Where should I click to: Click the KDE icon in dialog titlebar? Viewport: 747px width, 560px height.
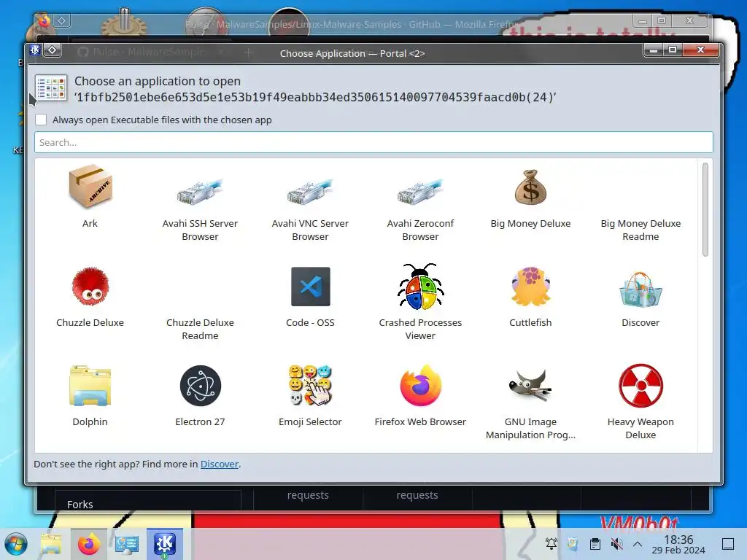[x=34, y=50]
